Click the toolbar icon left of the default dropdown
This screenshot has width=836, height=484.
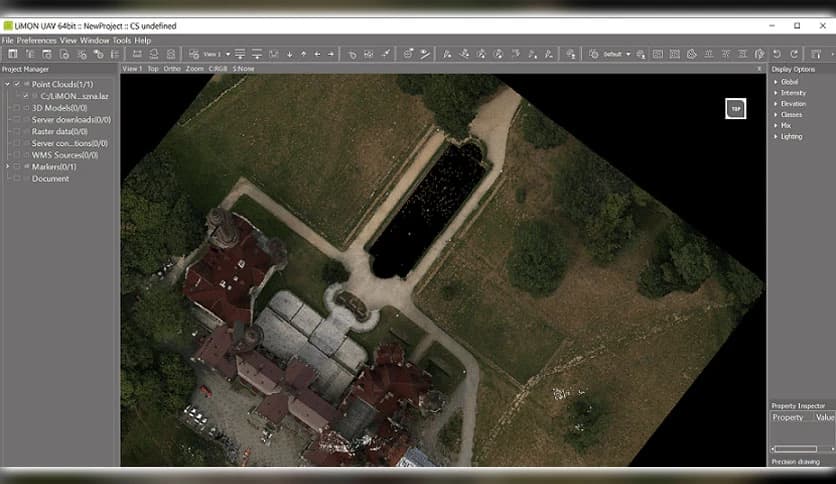pos(593,54)
